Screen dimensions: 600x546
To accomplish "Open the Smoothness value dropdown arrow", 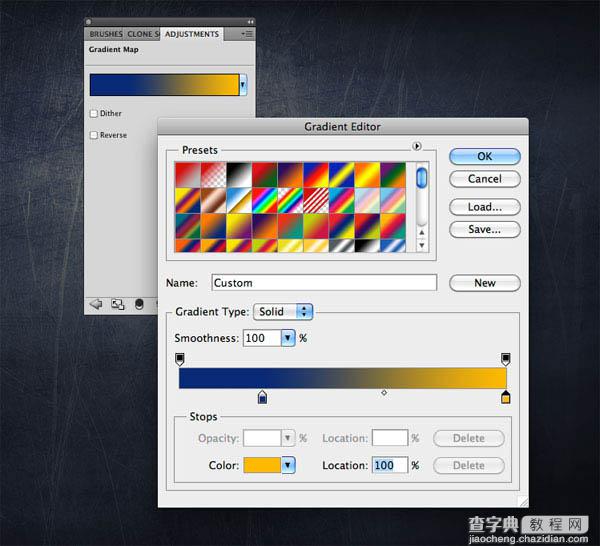I will (288, 338).
